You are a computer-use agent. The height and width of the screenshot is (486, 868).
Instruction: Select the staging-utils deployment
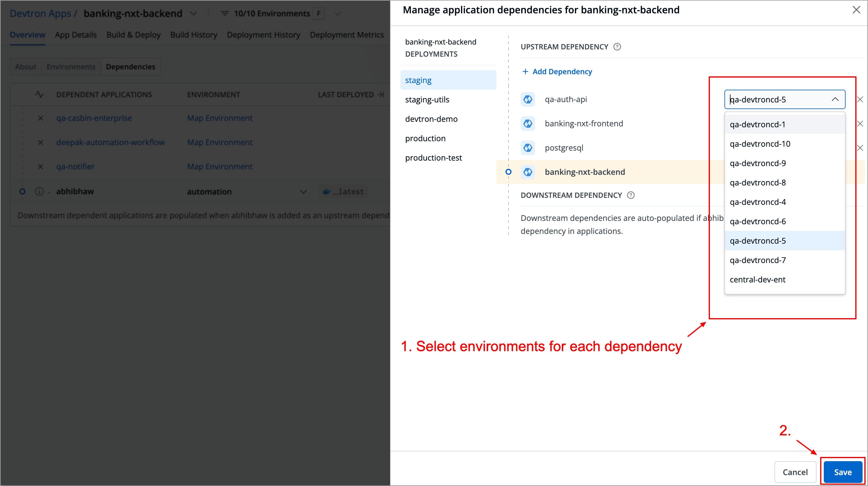pos(448,100)
